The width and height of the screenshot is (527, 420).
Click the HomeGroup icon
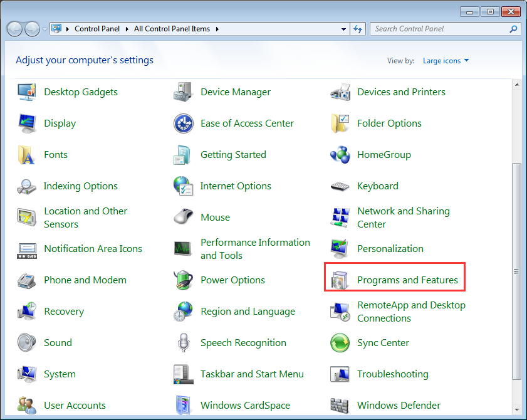pyautogui.click(x=340, y=155)
